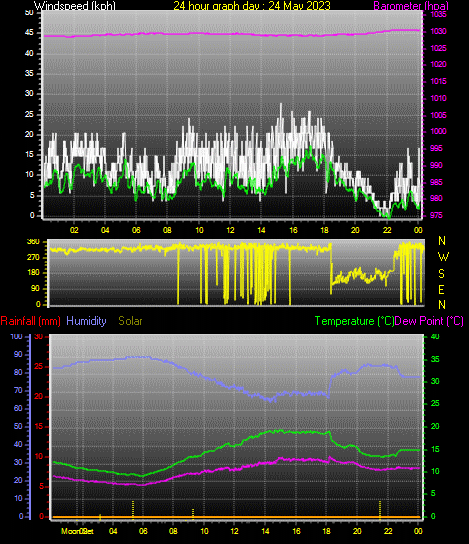Select 1000 on the barometer scale
The height and width of the screenshot is (544, 469).
pos(438,131)
